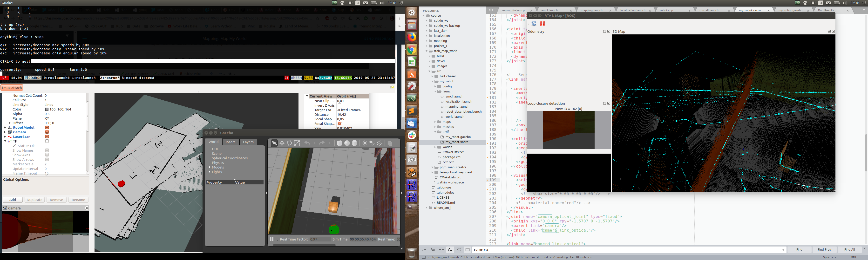
Task: Switch to the Insert tab in Gazebo
Action: 231,142
